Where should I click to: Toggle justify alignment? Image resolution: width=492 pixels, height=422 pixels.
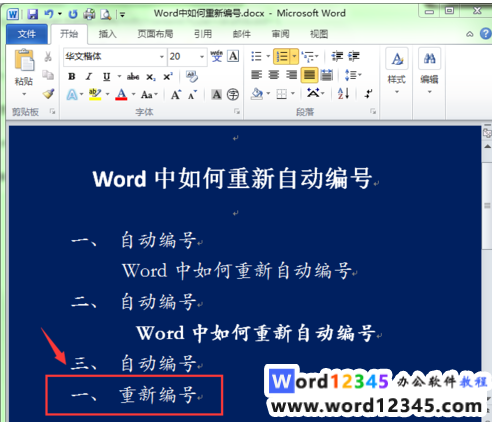(x=309, y=75)
